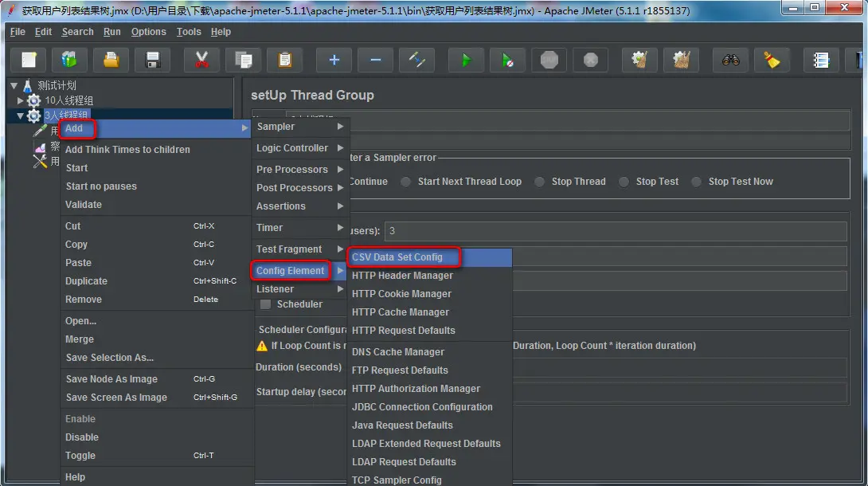Choose CSV Data Set Config
Image resolution: width=868 pixels, height=486 pixels.
pyautogui.click(x=429, y=257)
